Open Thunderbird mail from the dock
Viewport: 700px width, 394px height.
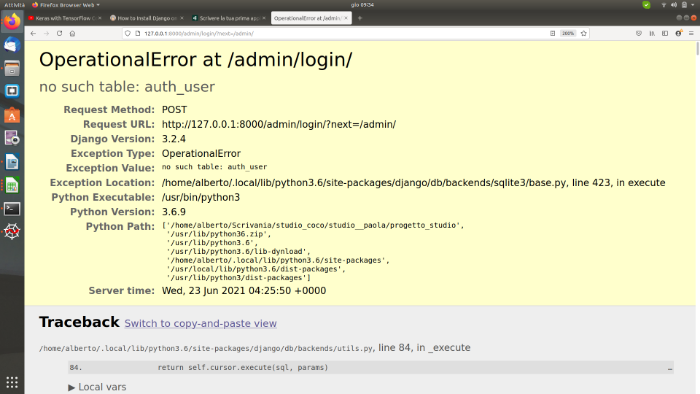[12, 45]
